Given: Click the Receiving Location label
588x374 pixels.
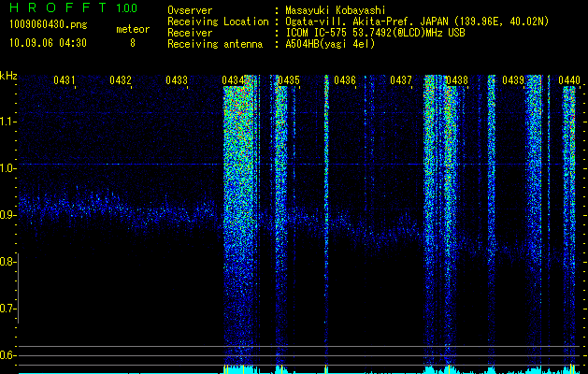Looking at the screenshot, I should [x=218, y=22].
